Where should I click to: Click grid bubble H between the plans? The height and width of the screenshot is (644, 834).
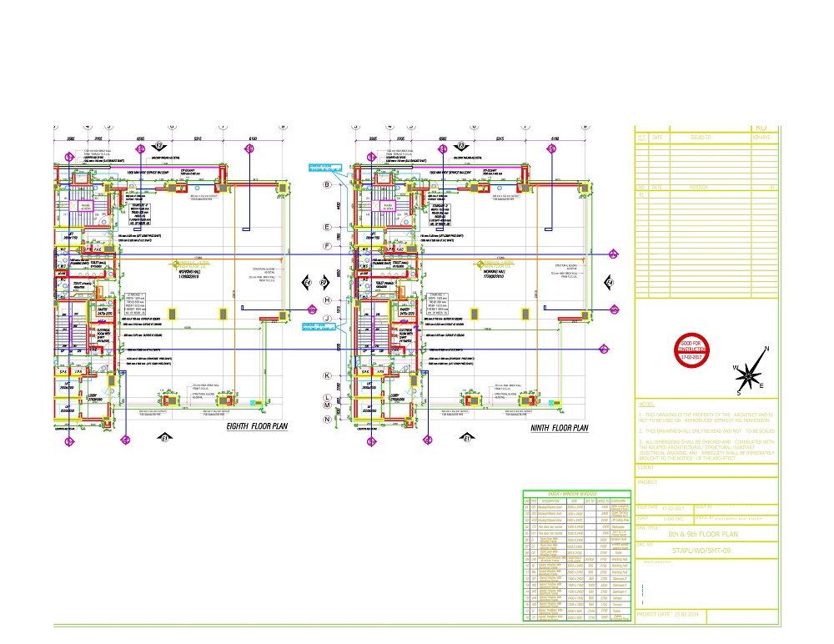(328, 299)
